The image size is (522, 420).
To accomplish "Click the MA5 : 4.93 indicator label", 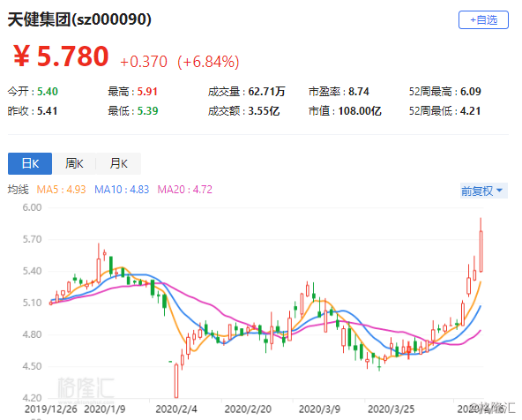I will pyautogui.click(x=61, y=190).
